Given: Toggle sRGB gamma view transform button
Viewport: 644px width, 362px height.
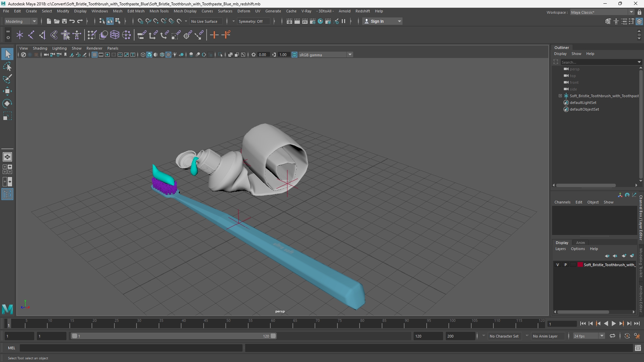Looking at the screenshot, I should pyautogui.click(x=294, y=55).
